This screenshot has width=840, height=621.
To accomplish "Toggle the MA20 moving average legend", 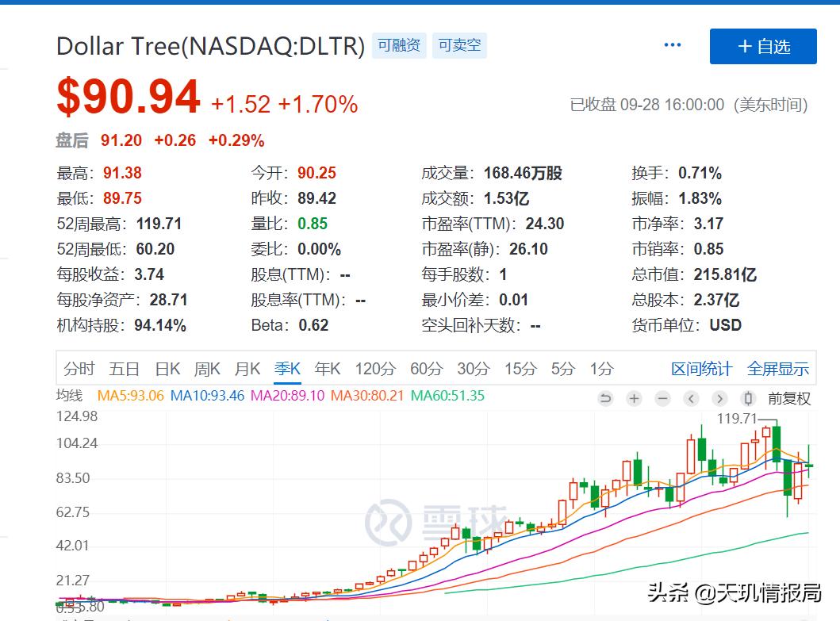I will point(279,396).
